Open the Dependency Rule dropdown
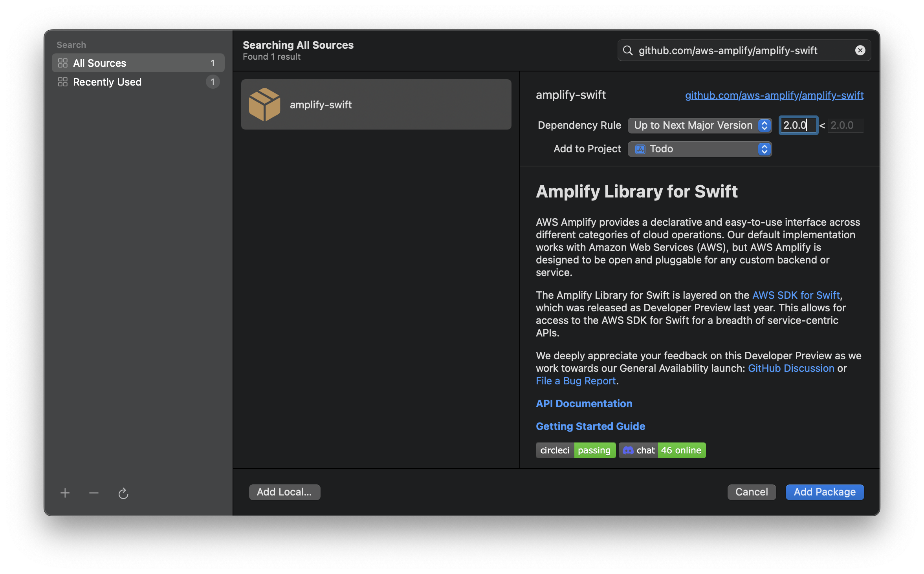 [x=700, y=125]
